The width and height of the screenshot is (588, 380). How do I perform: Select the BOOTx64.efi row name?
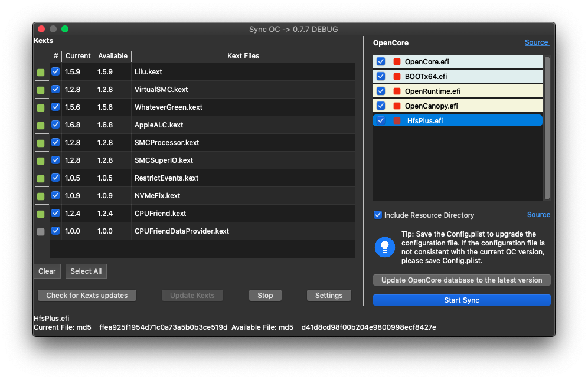click(426, 77)
